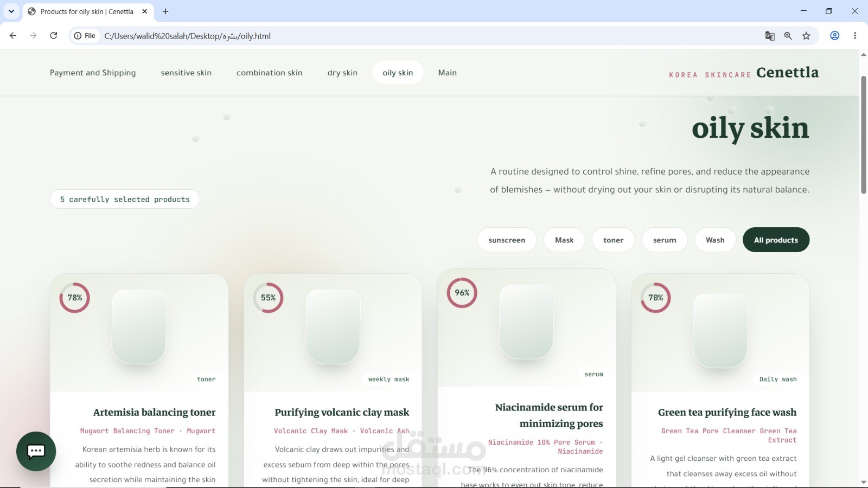
Task: Open the combination skin page
Action: [270, 73]
